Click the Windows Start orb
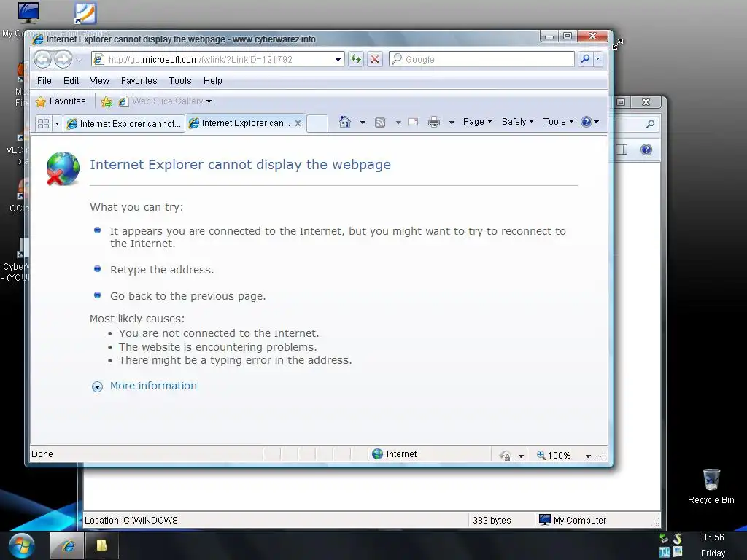This screenshot has height=560, width=747. 21,545
